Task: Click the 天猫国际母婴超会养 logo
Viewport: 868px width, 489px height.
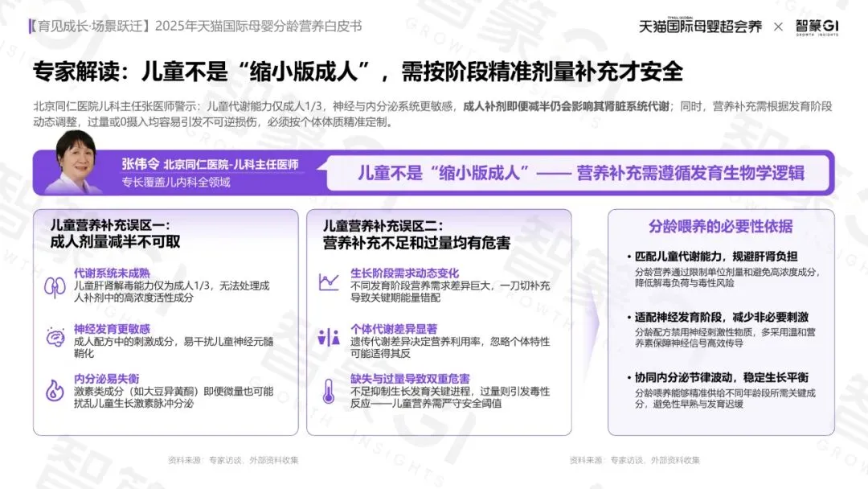Action: [700, 26]
